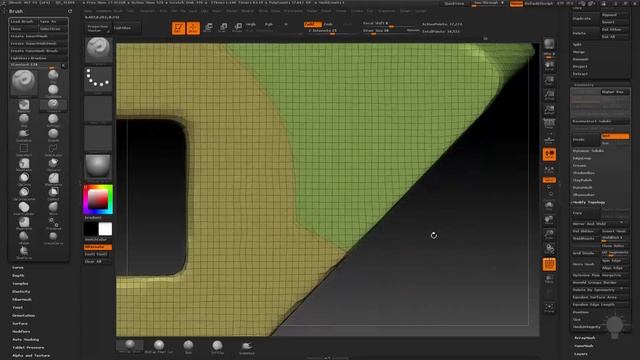The width and height of the screenshot is (640, 360).
Task: Select the first brush sphere in bottom shelf
Action: tap(130, 346)
